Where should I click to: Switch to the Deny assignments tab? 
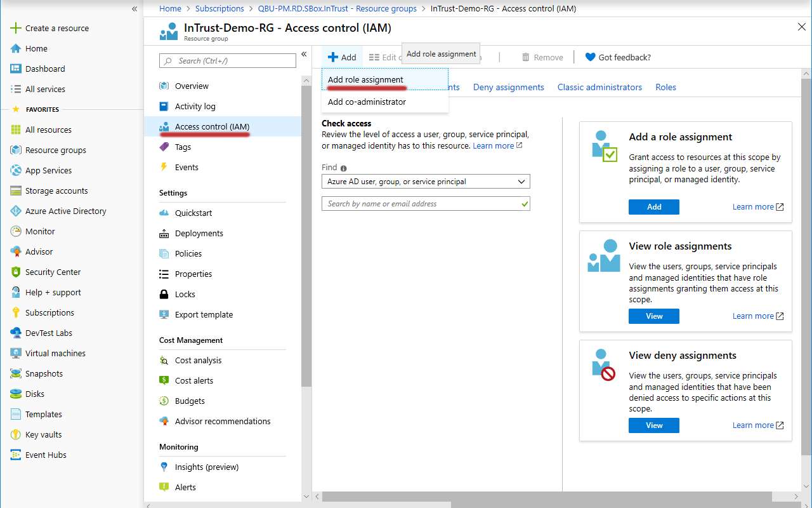(x=508, y=87)
